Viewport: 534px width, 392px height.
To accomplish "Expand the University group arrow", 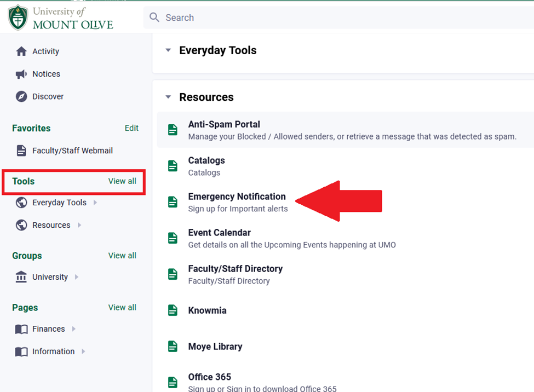I will coord(76,277).
